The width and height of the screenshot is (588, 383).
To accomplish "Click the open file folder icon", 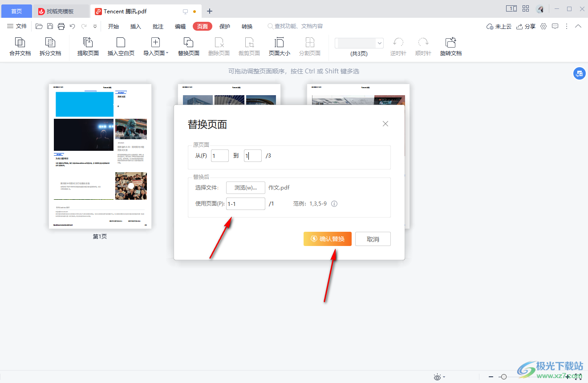I will click(39, 26).
